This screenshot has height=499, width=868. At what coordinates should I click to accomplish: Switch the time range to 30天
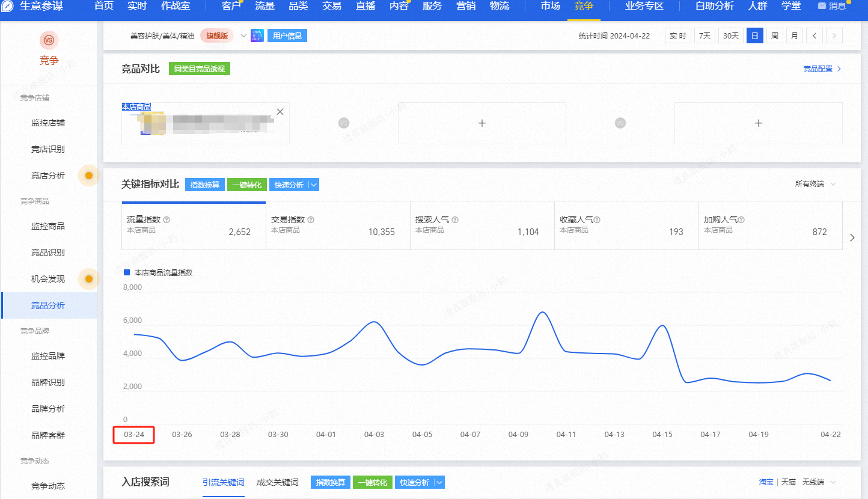click(730, 36)
